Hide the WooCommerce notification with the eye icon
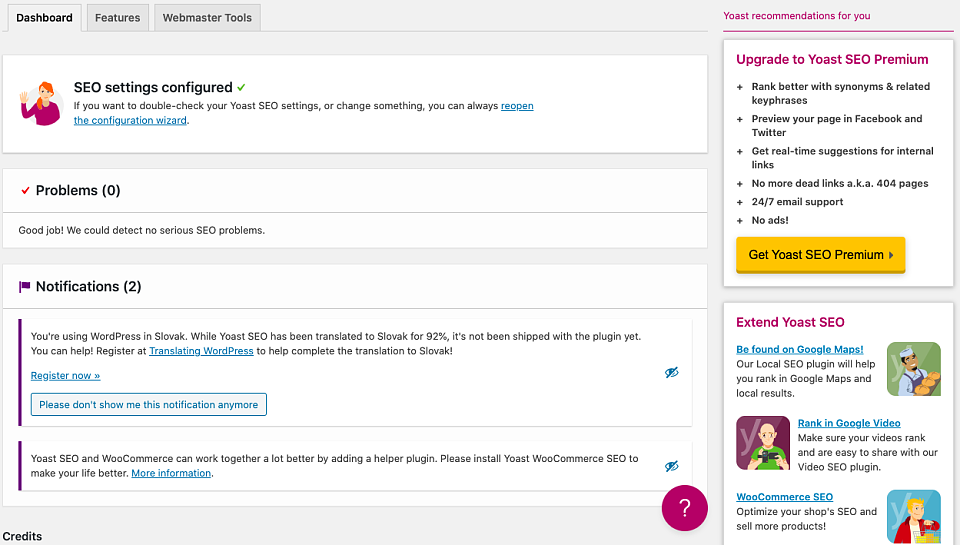This screenshot has width=960, height=545. (672, 466)
